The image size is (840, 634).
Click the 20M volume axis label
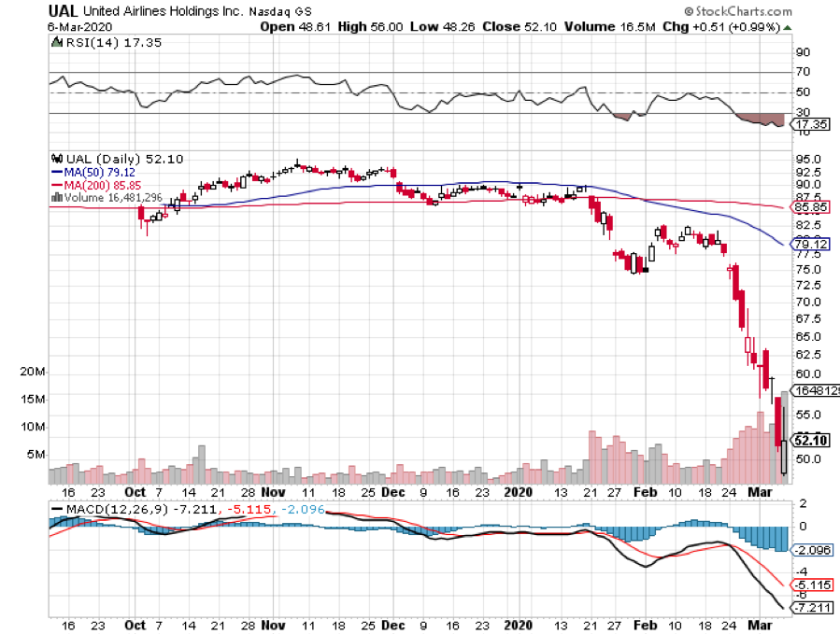(x=32, y=371)
